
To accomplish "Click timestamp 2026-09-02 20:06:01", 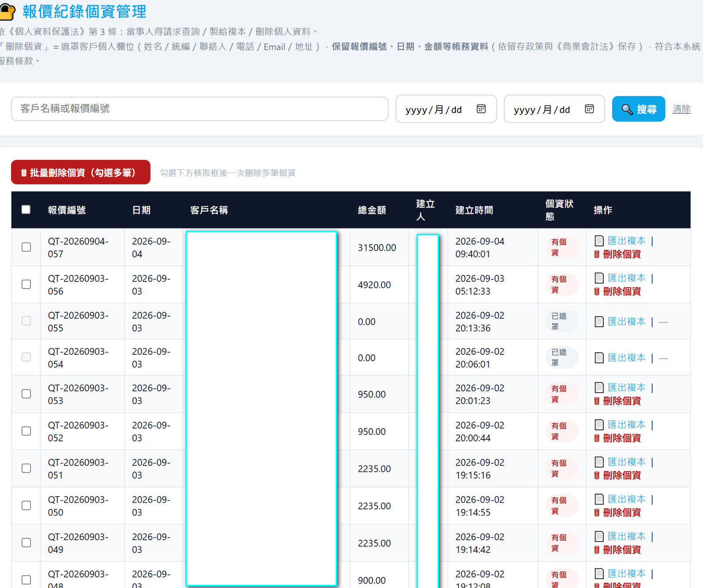I will coord(480,358).
